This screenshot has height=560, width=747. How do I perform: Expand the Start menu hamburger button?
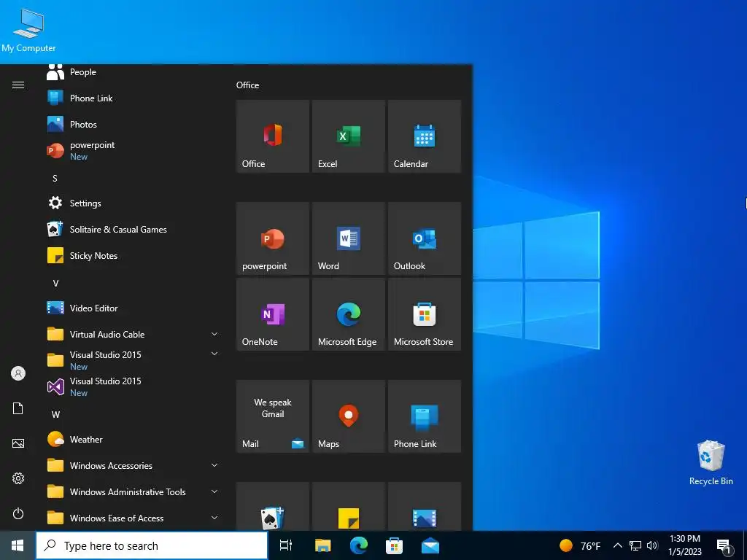(x=18, y=85)
